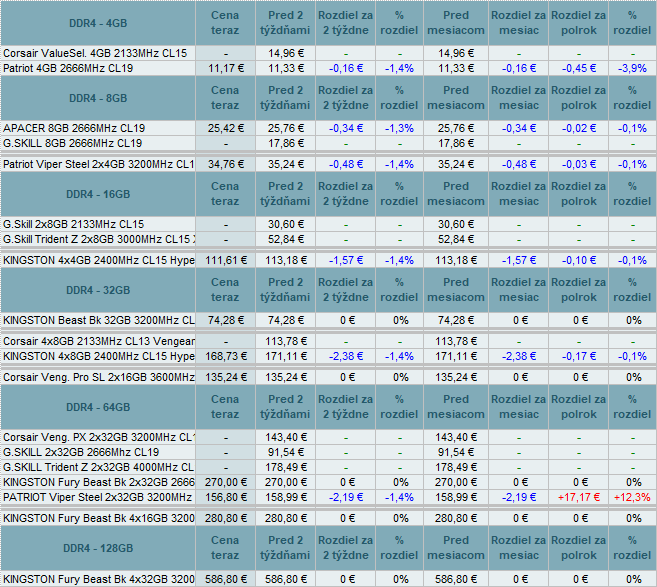Click the DDR4 - 128GB section header
This screenshot has width=657, height=587.
[98, 548]
